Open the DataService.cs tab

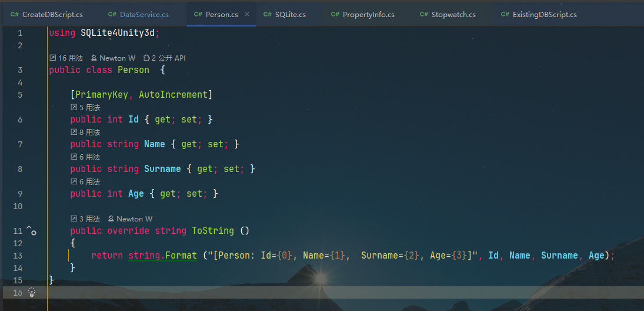138,14
